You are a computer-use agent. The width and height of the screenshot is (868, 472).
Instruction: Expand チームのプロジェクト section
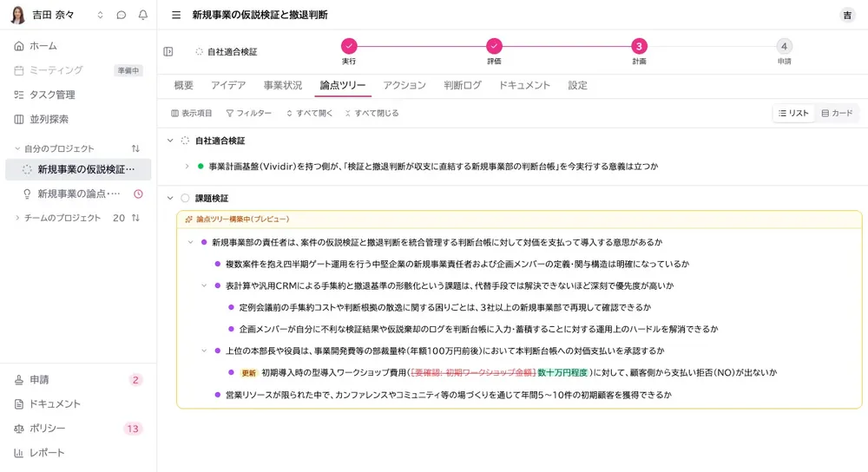[x=17, y=218]
